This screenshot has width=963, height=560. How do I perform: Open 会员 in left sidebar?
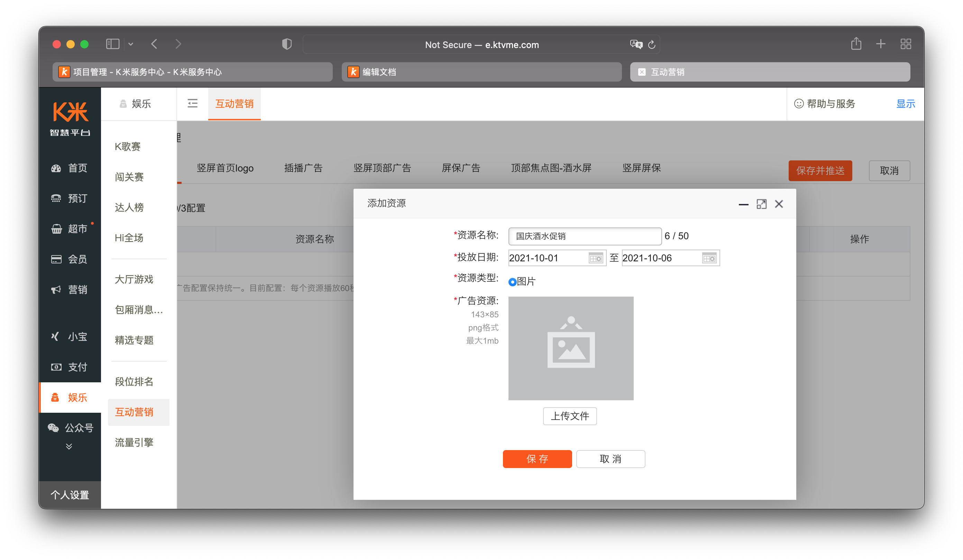(x=70, y=259)
